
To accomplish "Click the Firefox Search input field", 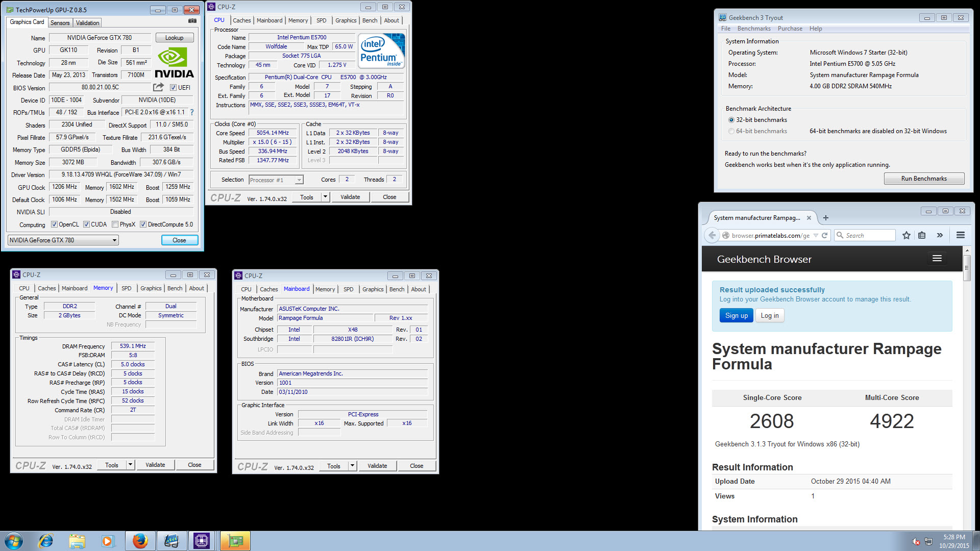I will click(x=865, y=235).
